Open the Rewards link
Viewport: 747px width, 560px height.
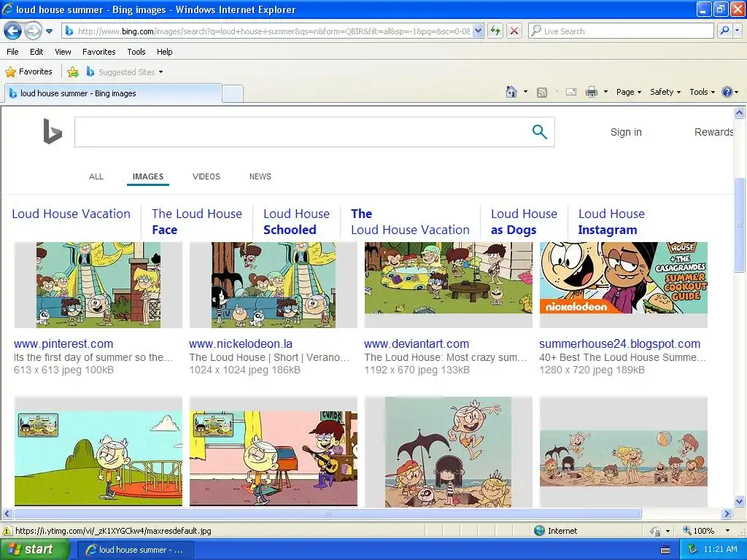[x=713, y=132]
